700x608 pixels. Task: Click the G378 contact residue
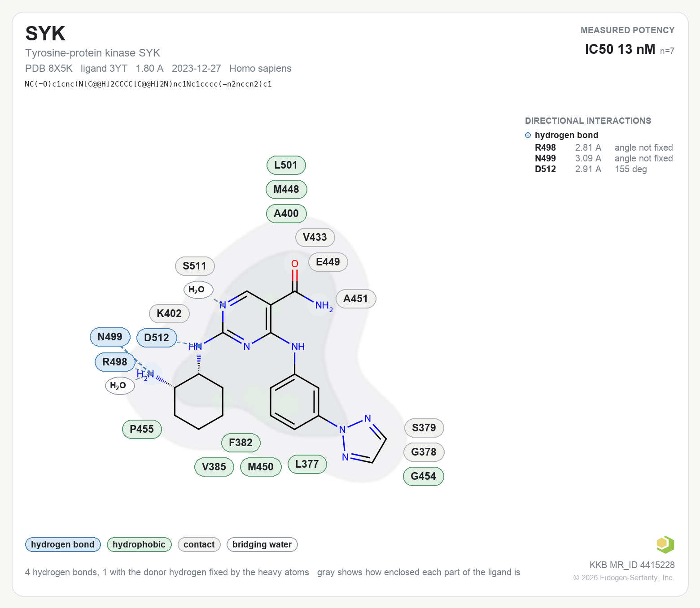point(424,452)
